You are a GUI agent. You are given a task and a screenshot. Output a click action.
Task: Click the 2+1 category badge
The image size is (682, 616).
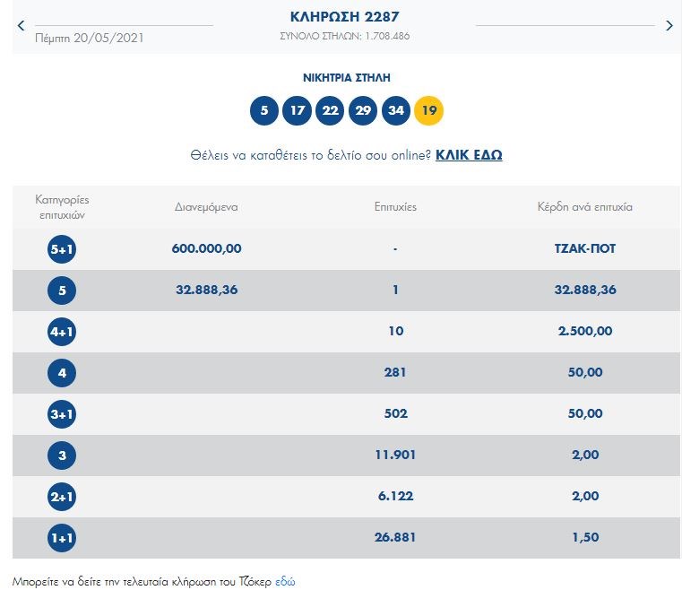pyautogui.click(x=62, y=497)
